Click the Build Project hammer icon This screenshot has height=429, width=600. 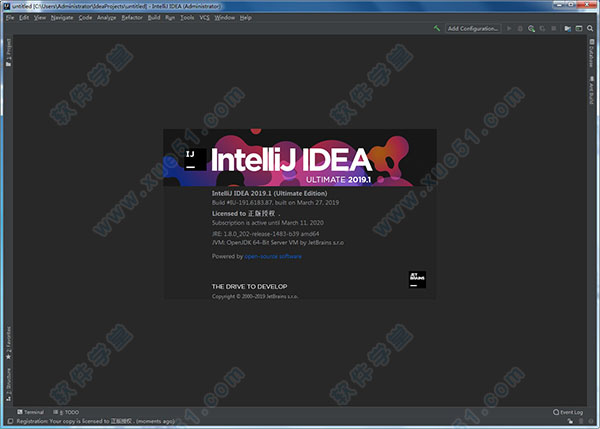[437, 28]
